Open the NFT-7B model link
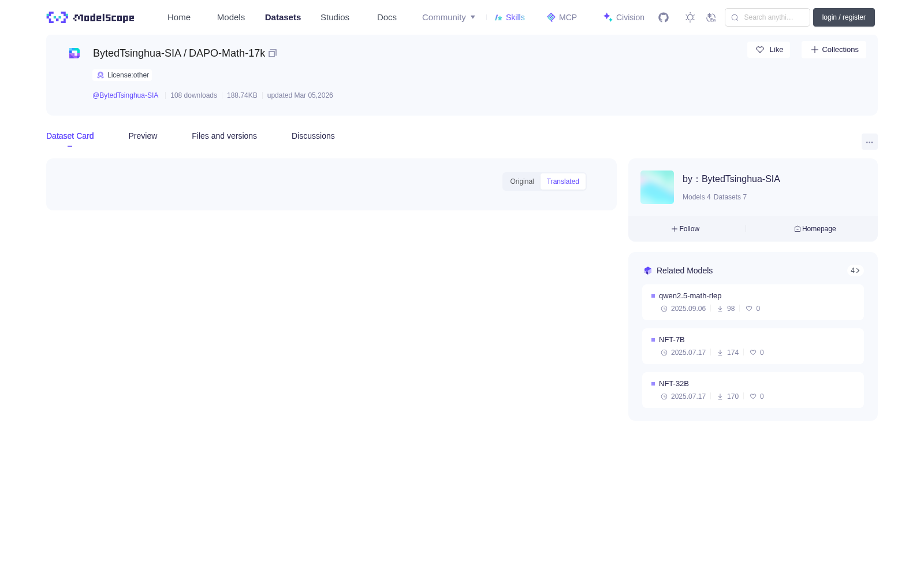Image resolution: width=924 pixels, height=578 pixels. point(672,340)
